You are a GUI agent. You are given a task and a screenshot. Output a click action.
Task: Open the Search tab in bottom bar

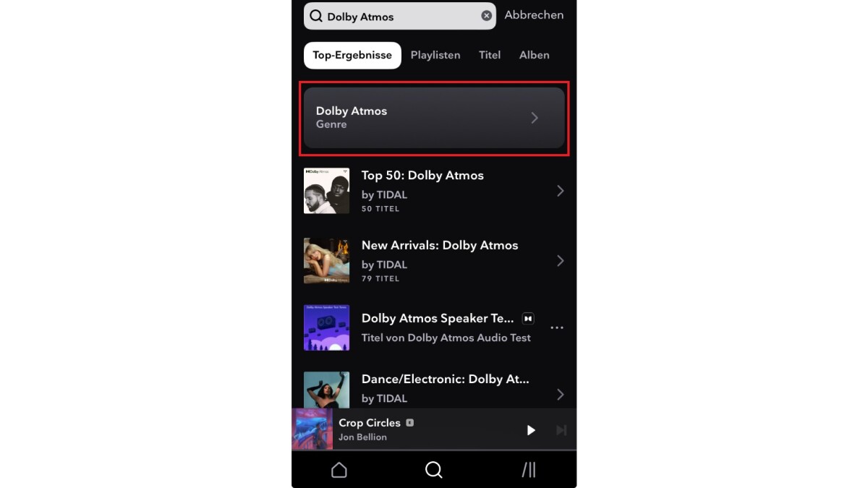click(434, 470)
